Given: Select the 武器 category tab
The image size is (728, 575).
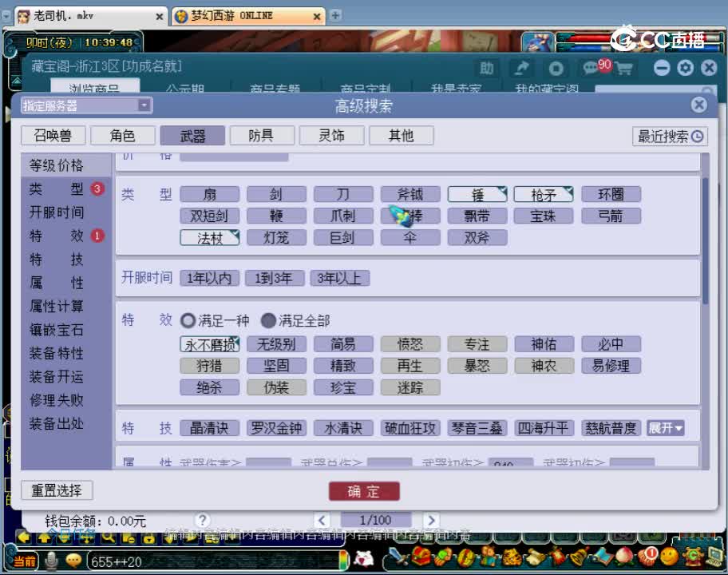Looking at the screenshot, I should [x=192, y=136].
